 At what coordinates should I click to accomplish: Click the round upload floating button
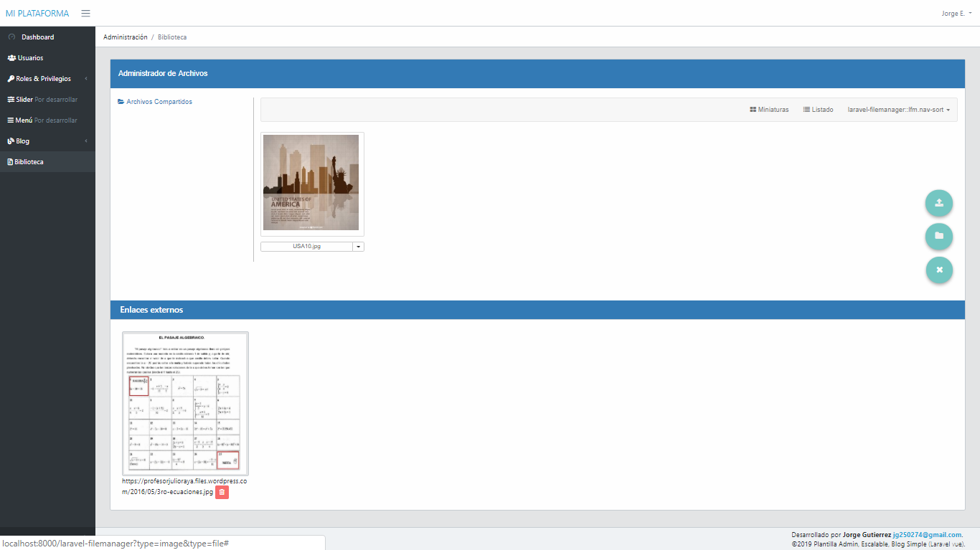click(x=939, y=203)
